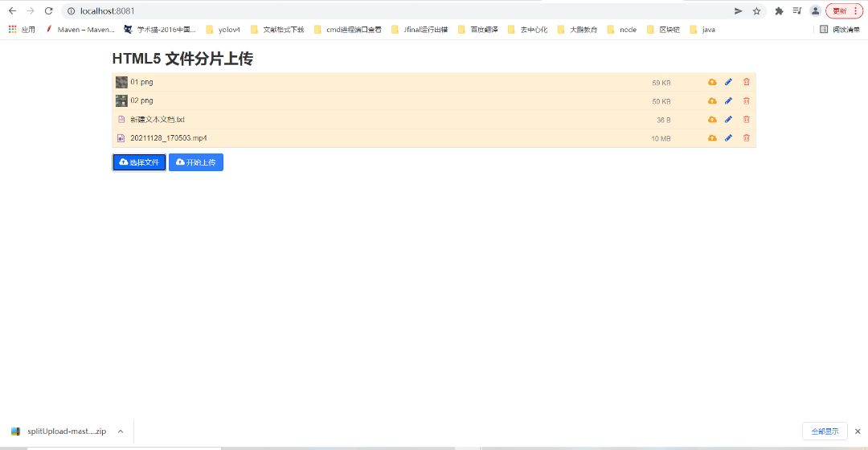Click the 01.png thumbnail image
The height and width of the screenshot is (450, 868).
[121, 82]
